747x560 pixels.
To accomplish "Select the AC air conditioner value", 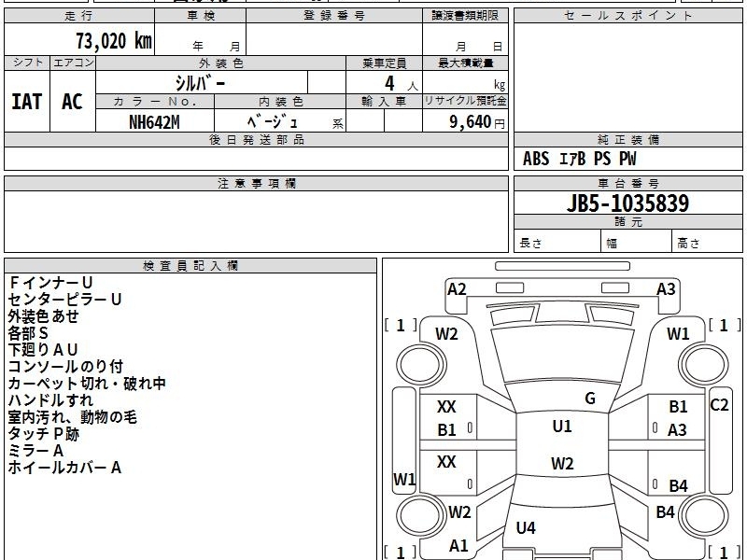I will 72,102.
